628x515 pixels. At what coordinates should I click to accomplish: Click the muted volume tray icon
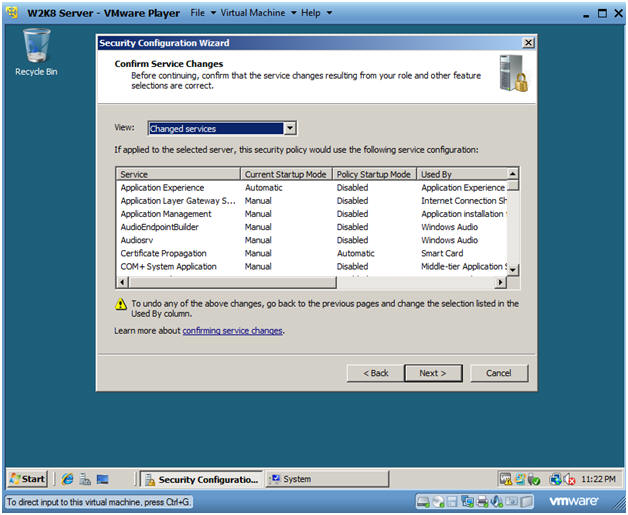[569, 479]
